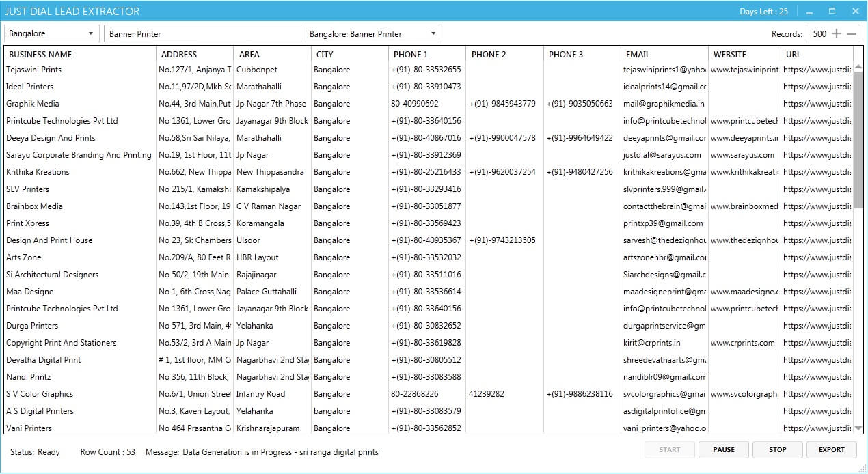Close the Just Dial Lead Extractor window
Image resolution: width=868 pixels, height=474 pixels.
tap(855, 11)
